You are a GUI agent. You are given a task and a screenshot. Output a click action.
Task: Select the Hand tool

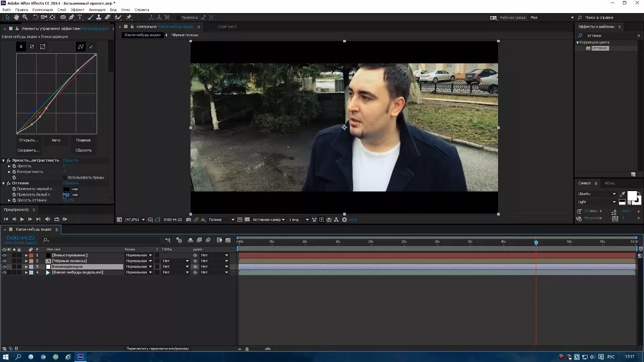tap(16, 17)
